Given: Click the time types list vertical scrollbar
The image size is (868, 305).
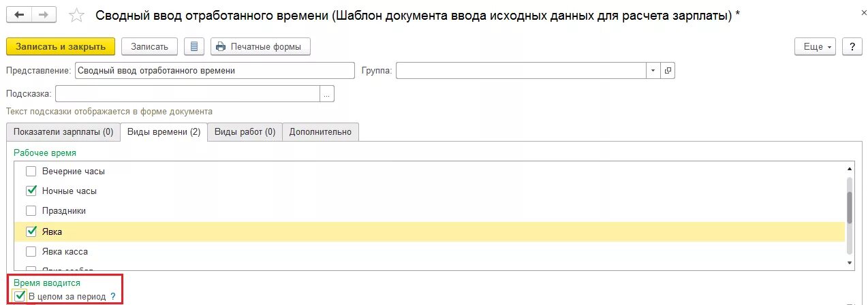Looking at the screenshot, I should coord(849,216).
